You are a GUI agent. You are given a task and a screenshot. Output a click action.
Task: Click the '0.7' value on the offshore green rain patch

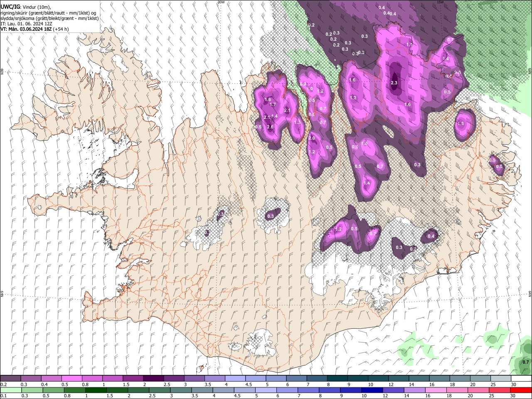(x=526, y=362)
